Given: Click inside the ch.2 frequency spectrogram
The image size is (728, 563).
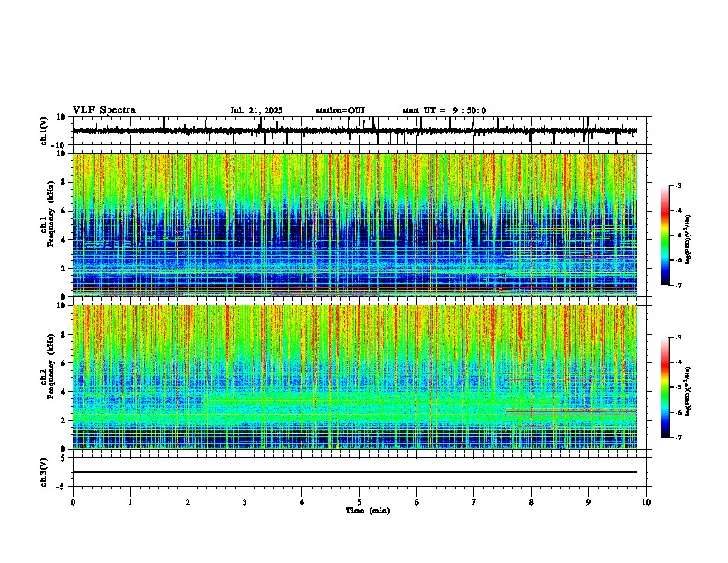Looking at the screenshot, I should pyautogui.click(x=355, y=377).
